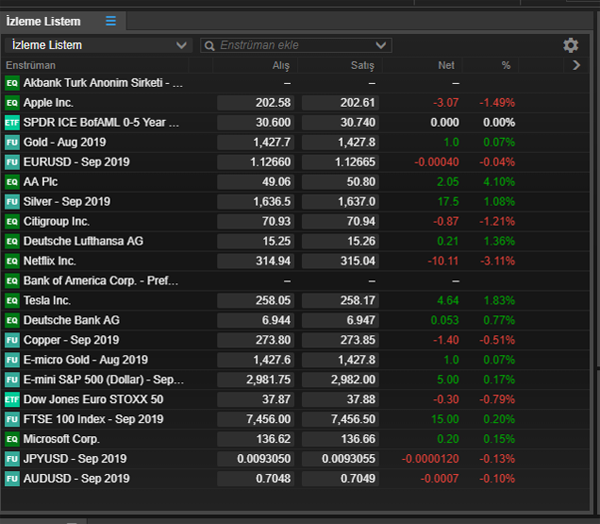This screenshot has height=524, width=600.
Task: Click Deutsche Bank ask price 6.947
Action: (340, 320)
